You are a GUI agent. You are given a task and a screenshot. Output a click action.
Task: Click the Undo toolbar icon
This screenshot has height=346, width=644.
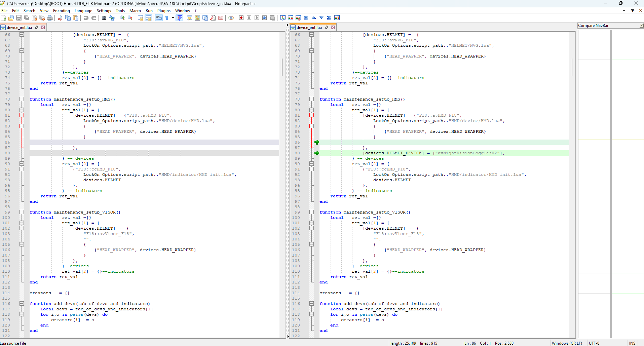point(86,18)
